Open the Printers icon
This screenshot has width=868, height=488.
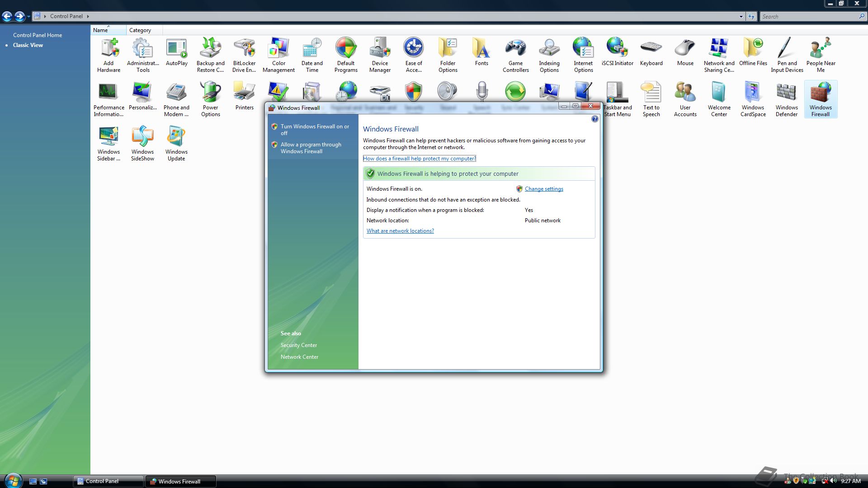point(244,96)
